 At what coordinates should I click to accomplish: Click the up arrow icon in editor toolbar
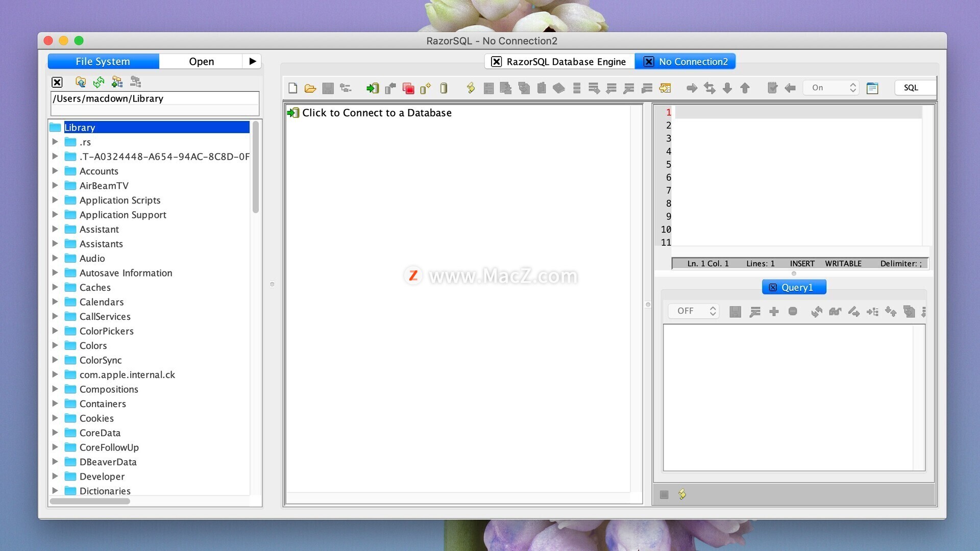745,88
